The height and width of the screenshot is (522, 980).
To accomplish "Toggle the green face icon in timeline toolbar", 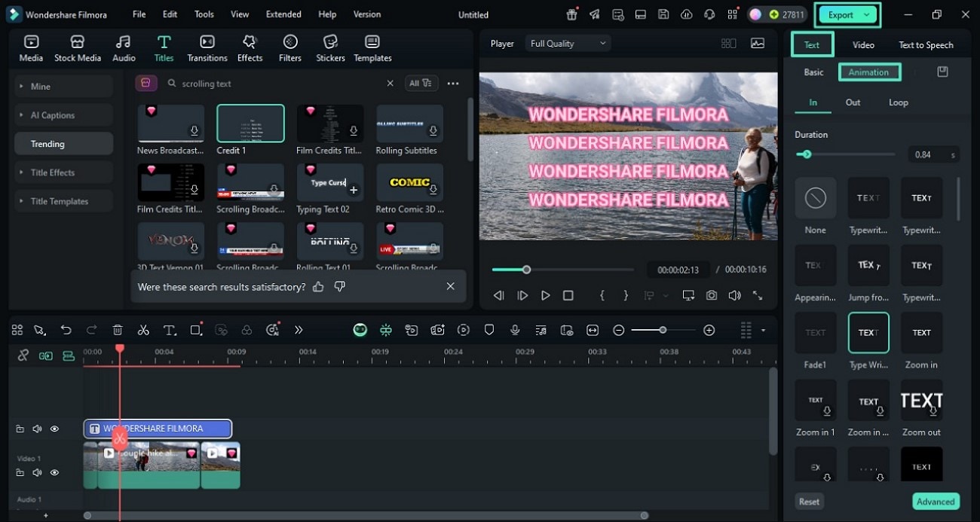I will click(360, 330).
